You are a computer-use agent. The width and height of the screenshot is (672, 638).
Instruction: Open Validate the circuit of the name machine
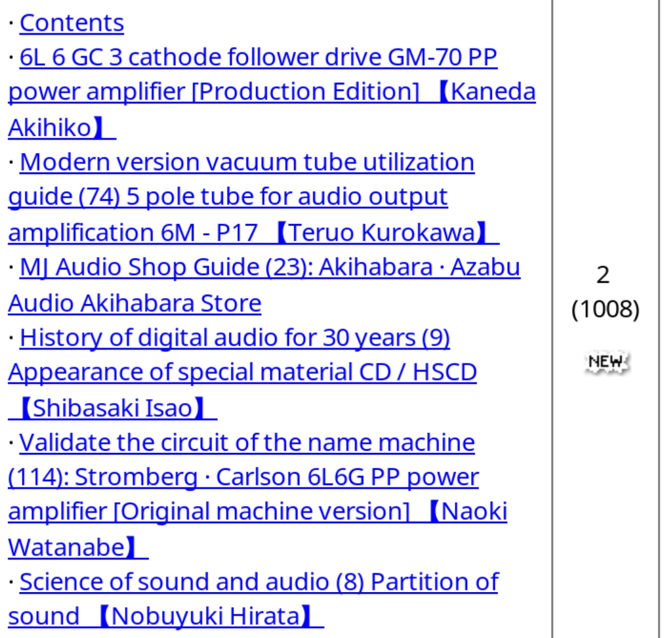[x=247, y=443]
